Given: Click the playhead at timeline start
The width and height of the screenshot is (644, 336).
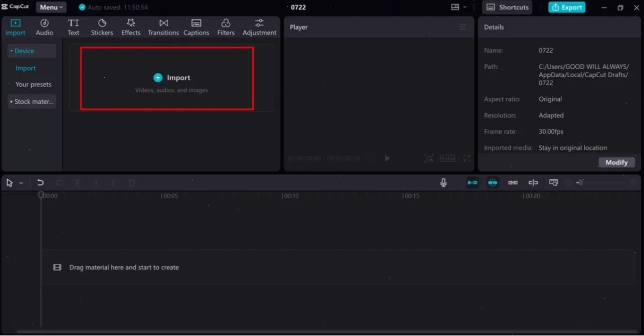Looking at the screenshot, I should pos(41,195).
